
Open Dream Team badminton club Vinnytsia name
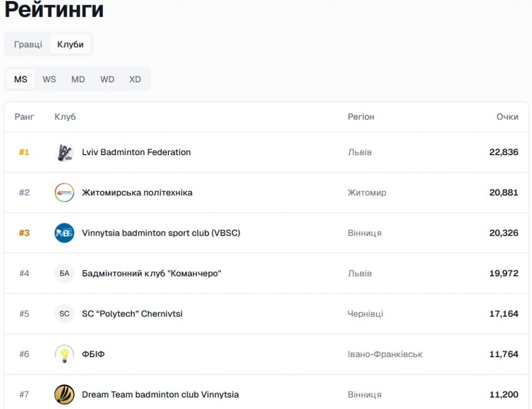pos(160,394)
